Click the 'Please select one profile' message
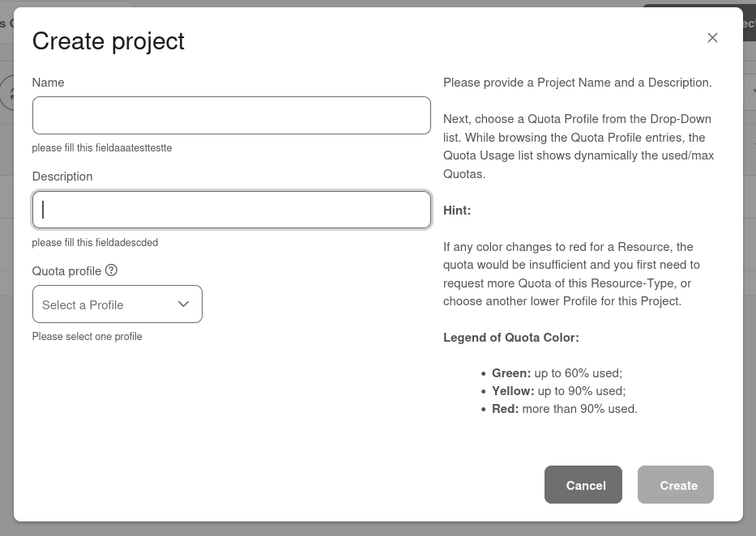This screenshot has width=756, height=536. [x=87, y=337]
